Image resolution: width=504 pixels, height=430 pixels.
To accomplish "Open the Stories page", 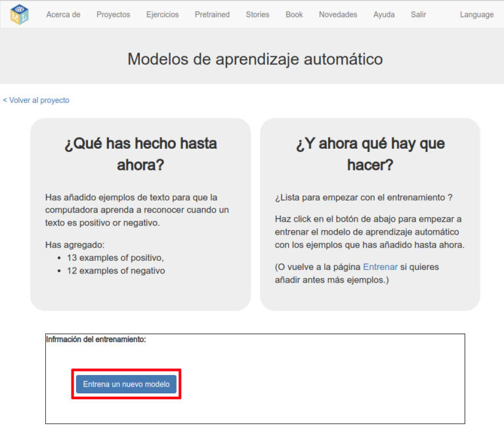I will (x=257, y=14).
